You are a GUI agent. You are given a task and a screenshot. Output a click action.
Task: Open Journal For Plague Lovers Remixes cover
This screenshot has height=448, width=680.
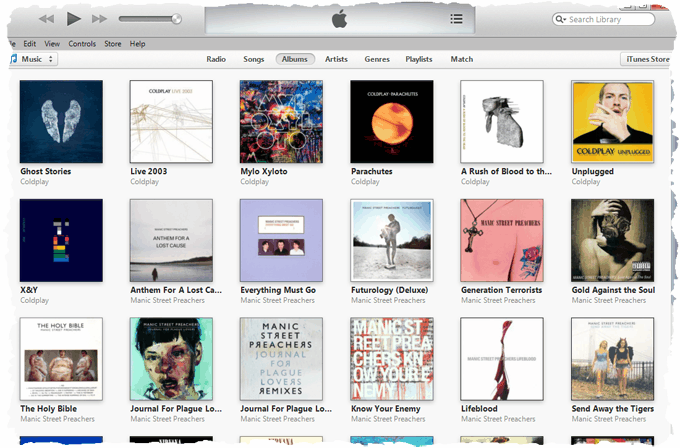coord(281,359)
